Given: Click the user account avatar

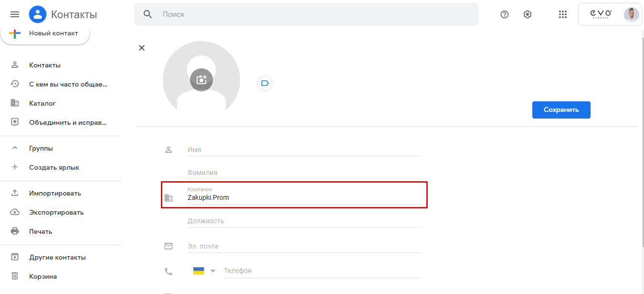Looking at the screenshot, I should (631, 14).
